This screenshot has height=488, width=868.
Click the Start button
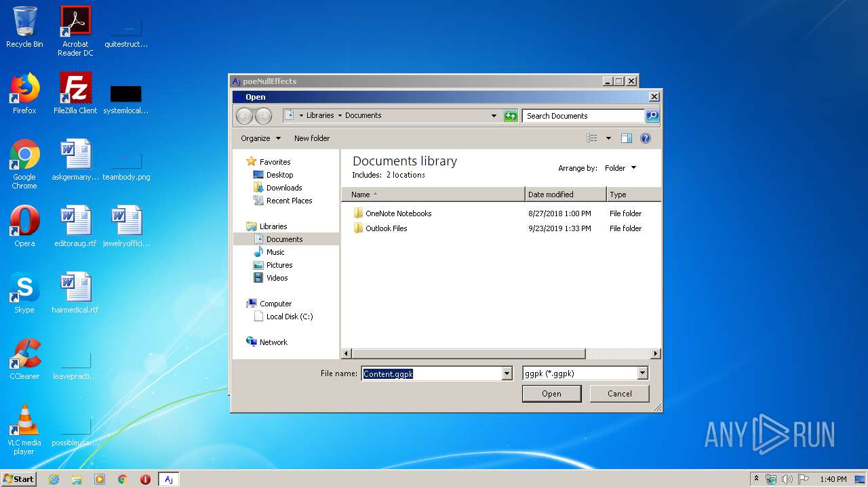18,479
